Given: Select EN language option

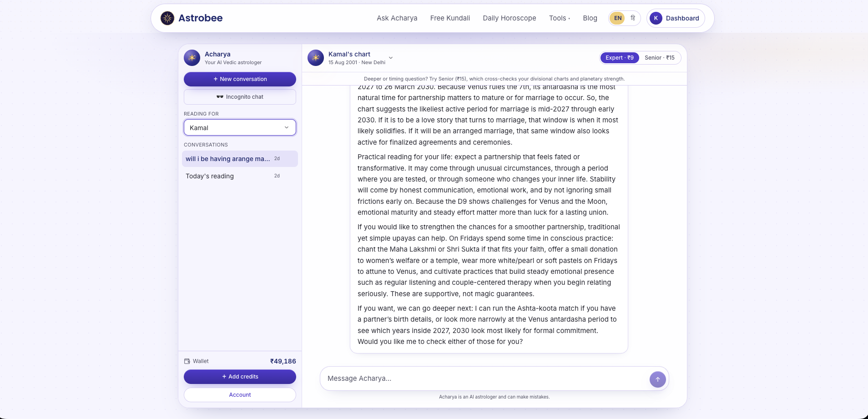Looking at the screenshot, I should 617,18.
